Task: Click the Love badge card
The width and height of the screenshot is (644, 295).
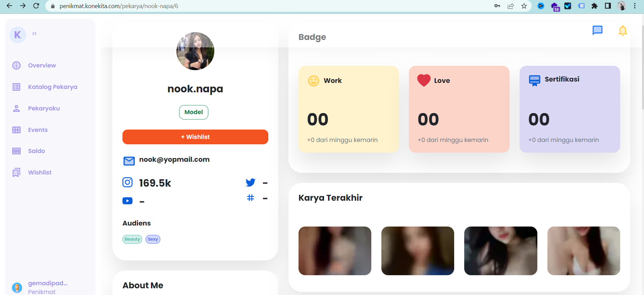Action: pyautogui.click(x=459, y=109)
